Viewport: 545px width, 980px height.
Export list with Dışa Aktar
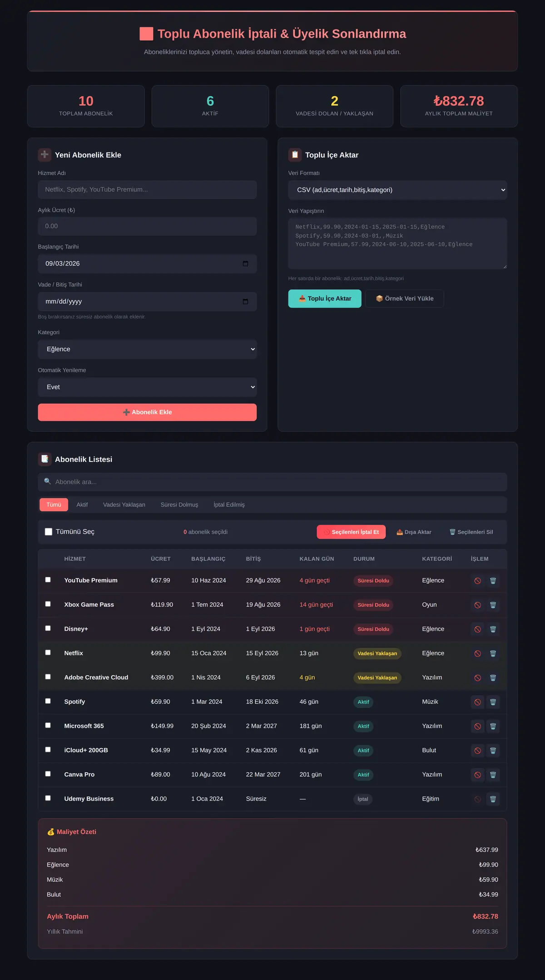coord(414,532)
